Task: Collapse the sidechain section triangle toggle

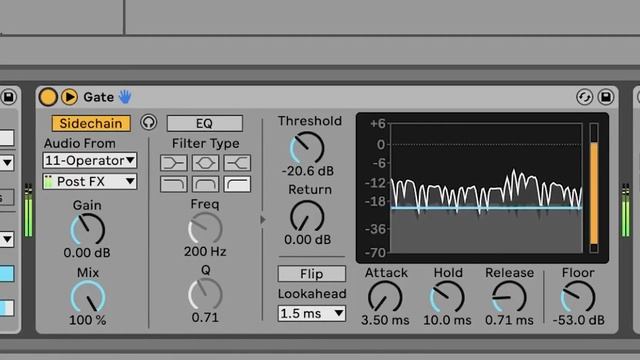Action: tap(263, 220)
